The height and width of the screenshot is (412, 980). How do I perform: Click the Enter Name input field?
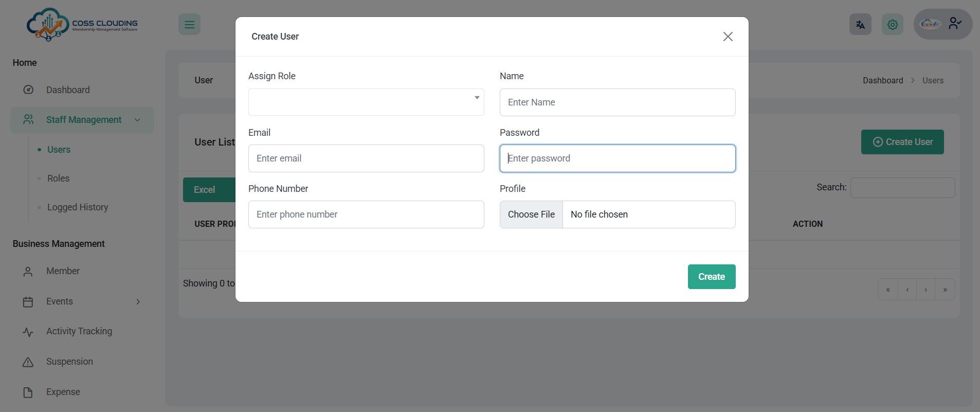[618, 102]
